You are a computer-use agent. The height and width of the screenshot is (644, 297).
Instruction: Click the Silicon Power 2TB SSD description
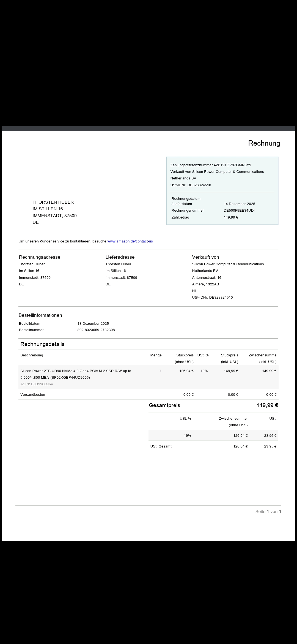pos(76,374)
